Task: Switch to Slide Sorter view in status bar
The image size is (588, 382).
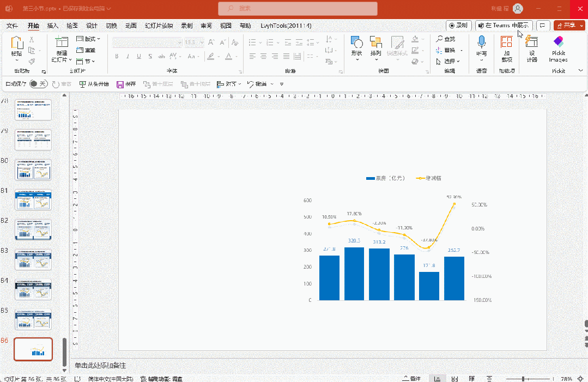Action: pyautogui.click(x=454, y=379)
